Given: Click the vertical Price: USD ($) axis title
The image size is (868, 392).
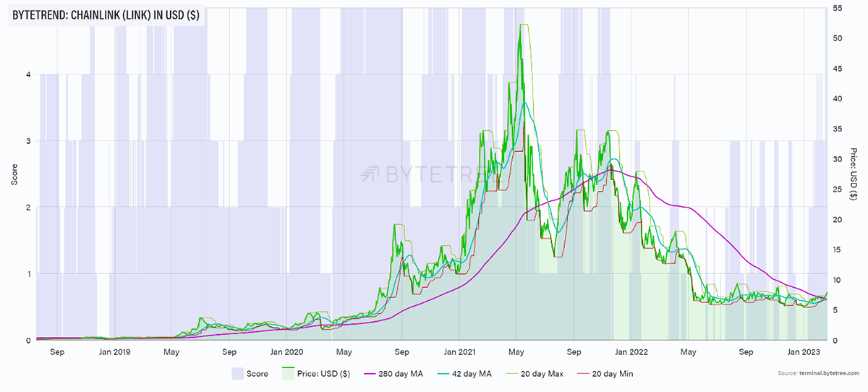Looking at the screenshot, I should [854, 174].
